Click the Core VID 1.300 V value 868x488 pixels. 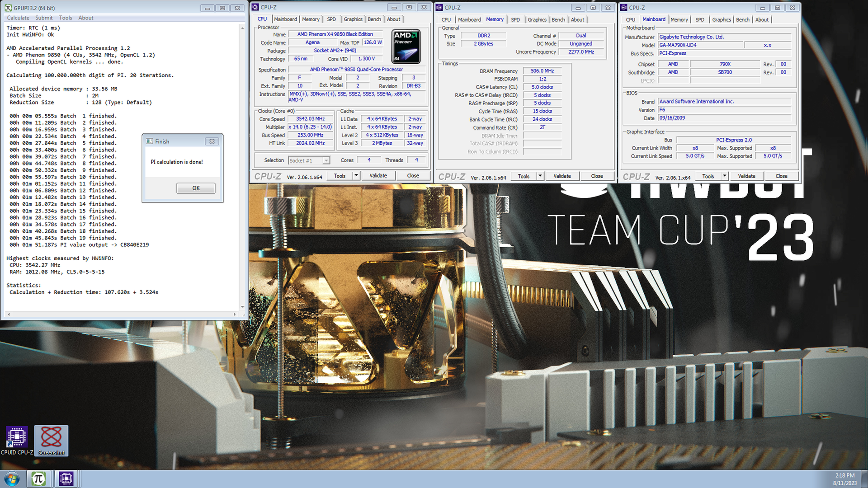(x=366, y=59)
